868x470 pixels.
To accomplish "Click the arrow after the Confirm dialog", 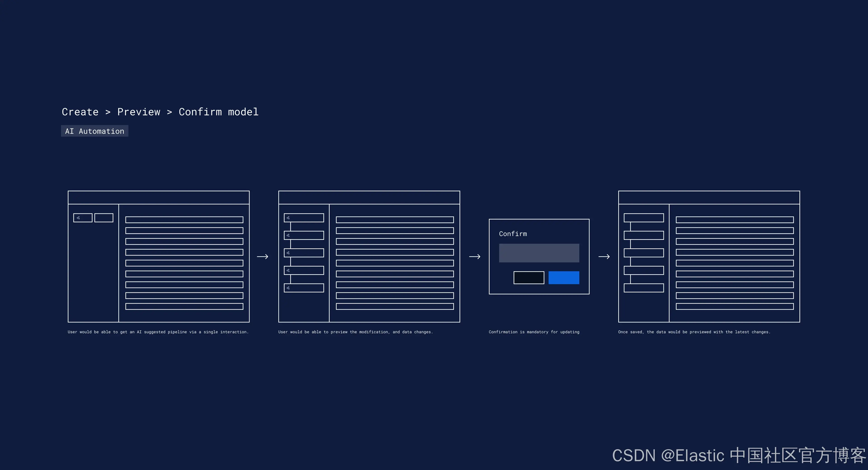I will [604, 257].
